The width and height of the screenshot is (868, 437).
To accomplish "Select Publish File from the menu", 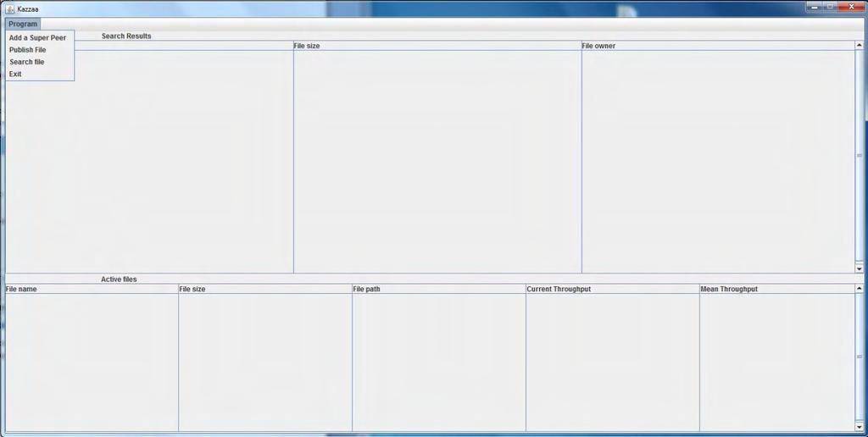I will 40,50.
